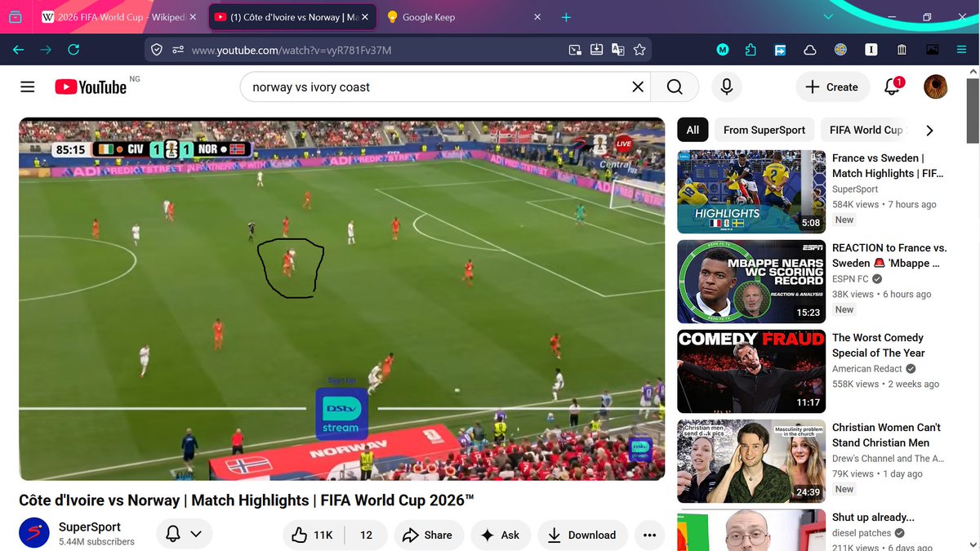Select the All filter chip
This screenshot has height=551, width=980.
point(693,130)
